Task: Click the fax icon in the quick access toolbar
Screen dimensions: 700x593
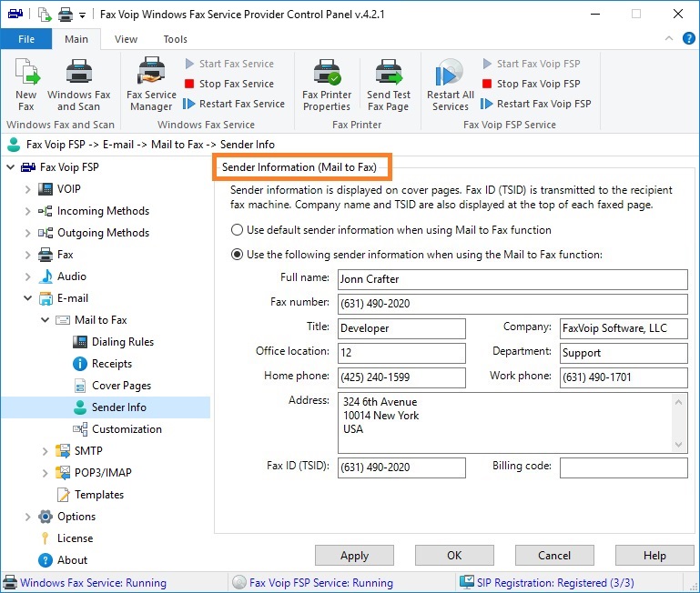Action: (15, 14)
